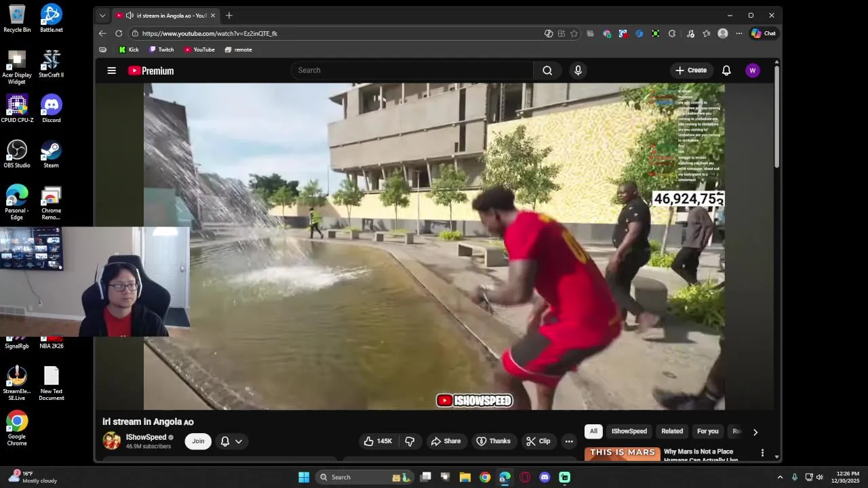Click the Windows taskbar search box
This screenshot has width=868, height=488.
(365, 477)
